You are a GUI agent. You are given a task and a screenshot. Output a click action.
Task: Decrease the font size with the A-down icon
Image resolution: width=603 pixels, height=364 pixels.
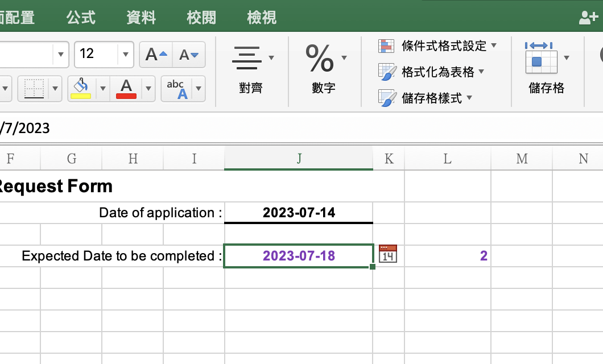(x=189, y=55)
